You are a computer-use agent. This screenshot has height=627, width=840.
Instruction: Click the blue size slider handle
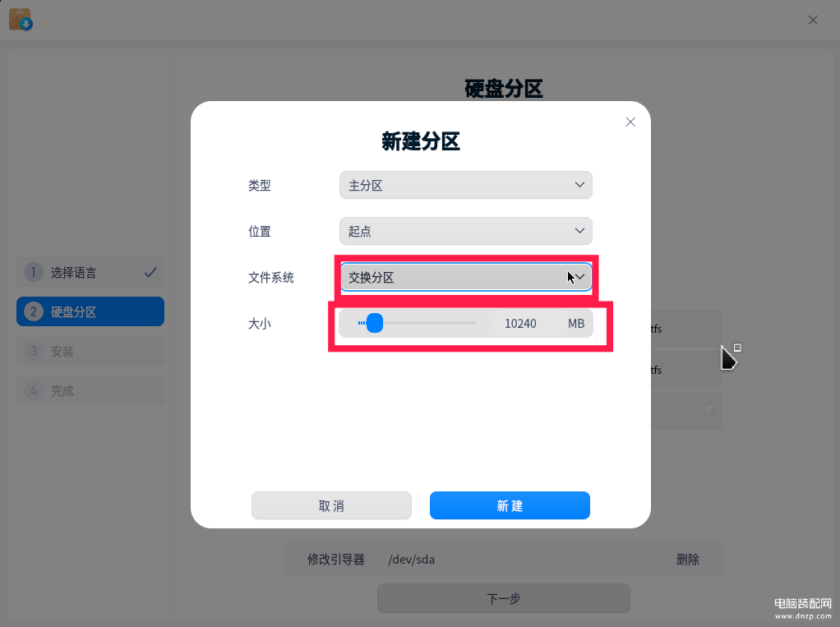click(x=375, y=323)
